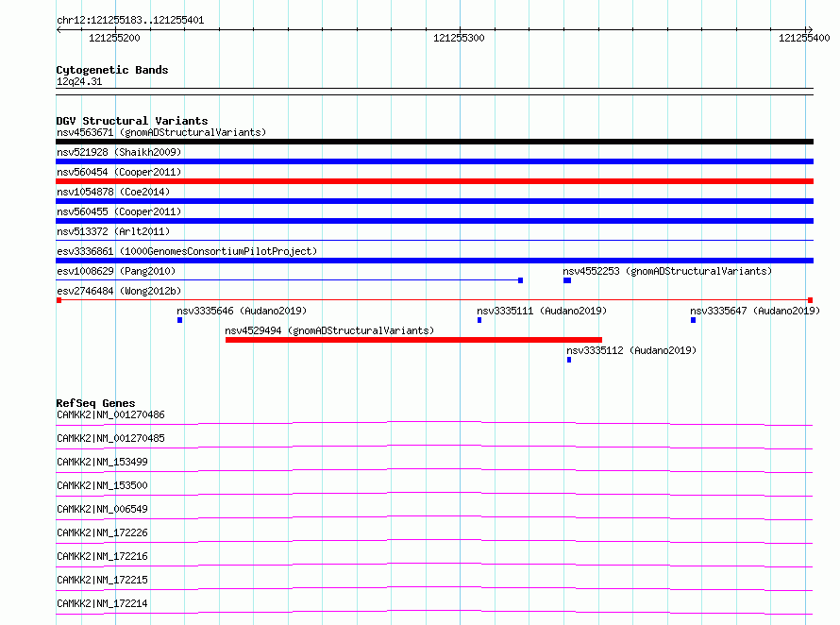Image resolution: width=840 pixels, height=625 pixels.
Task: Open variant nsv560454 Cooper2011 label
Action: click(x=119, y=172)
